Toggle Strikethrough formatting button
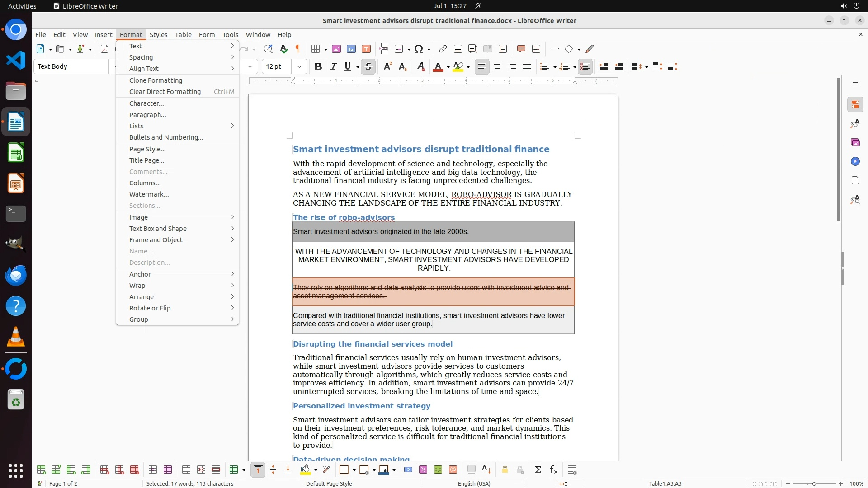This screenshot has width=868, height=488. point(368,66)
